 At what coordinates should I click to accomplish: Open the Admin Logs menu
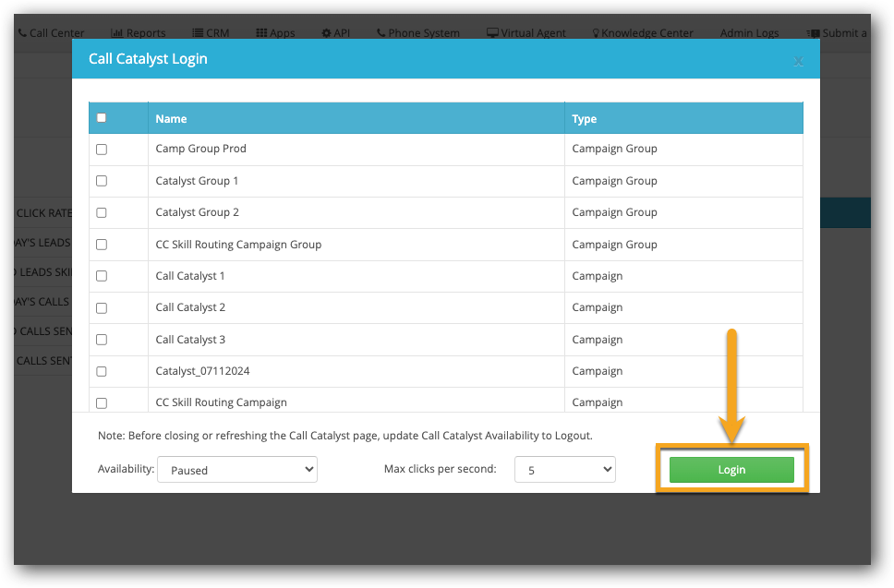(x=749, y=33)
